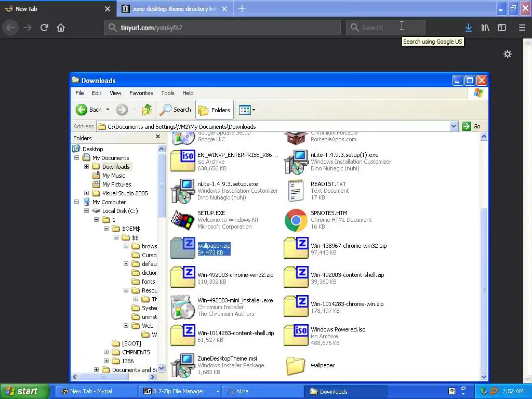The image size is (532, 399).
Task: Collapse the My Documents tree node
Action: point(77,158)
